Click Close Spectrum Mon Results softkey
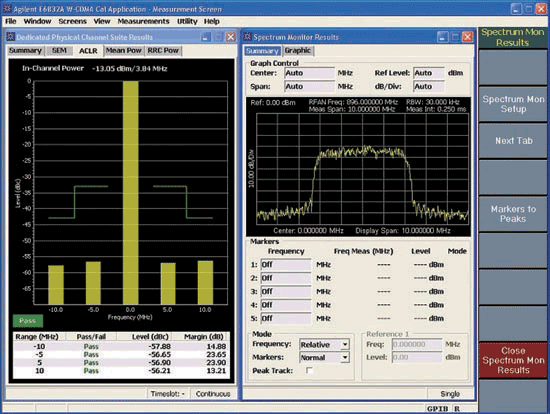550x414 pixels. [513, 360]
